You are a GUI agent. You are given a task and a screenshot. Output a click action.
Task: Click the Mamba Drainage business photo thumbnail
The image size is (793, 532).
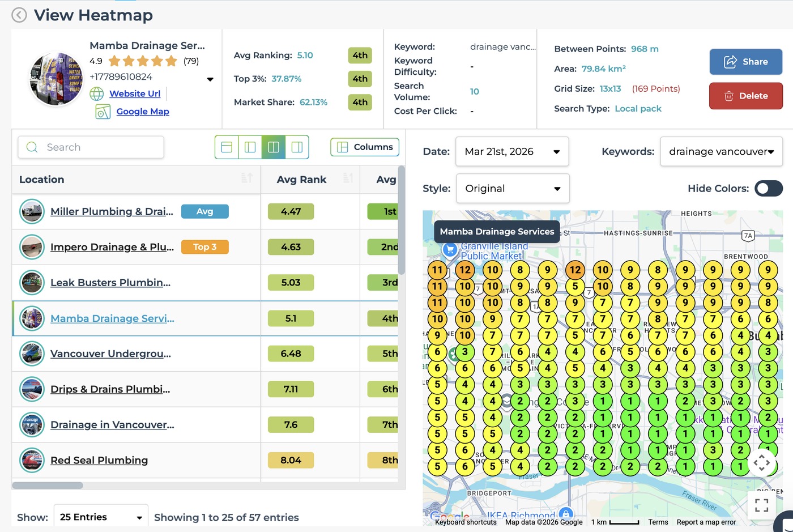56,79
